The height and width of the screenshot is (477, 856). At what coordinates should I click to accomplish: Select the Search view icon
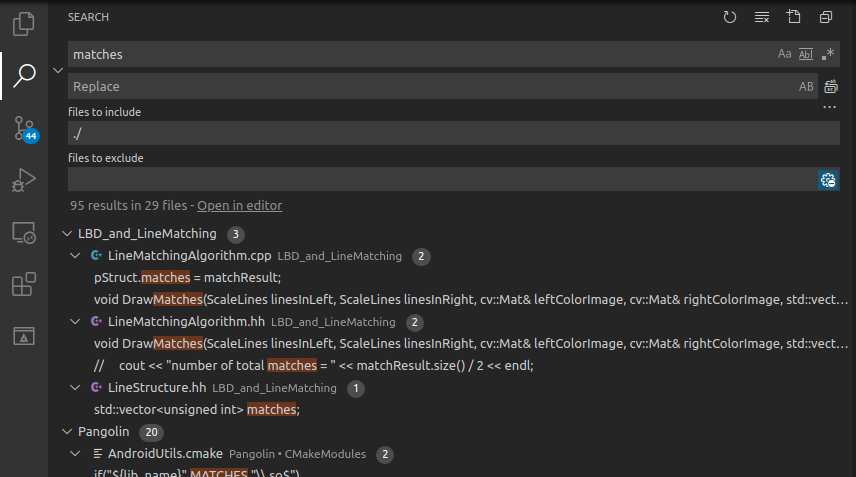point(23,76)
